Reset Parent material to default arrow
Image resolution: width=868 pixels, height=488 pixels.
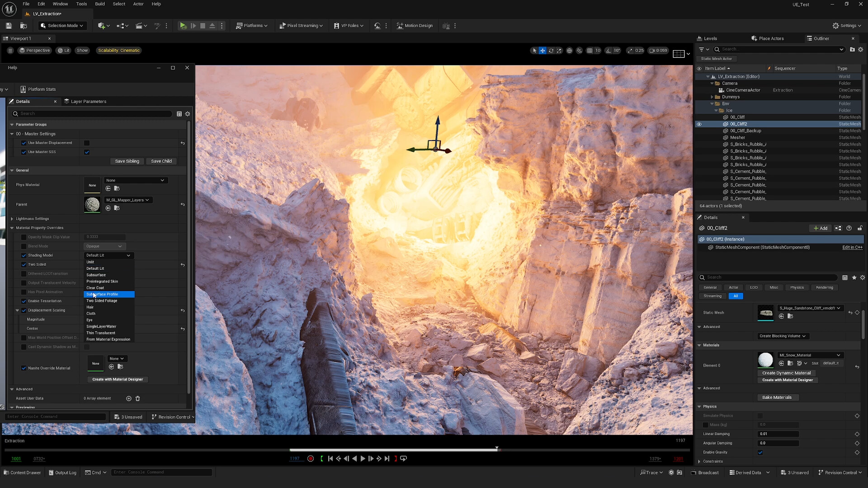click(183, 205)
